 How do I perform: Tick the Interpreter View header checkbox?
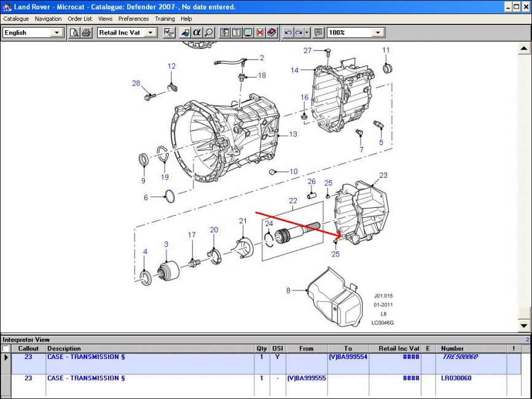[x=6, y=349]
